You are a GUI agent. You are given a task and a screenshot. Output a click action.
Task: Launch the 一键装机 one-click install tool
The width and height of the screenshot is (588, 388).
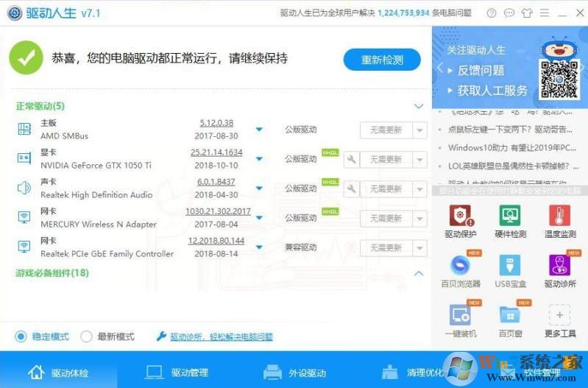point(460,315)
